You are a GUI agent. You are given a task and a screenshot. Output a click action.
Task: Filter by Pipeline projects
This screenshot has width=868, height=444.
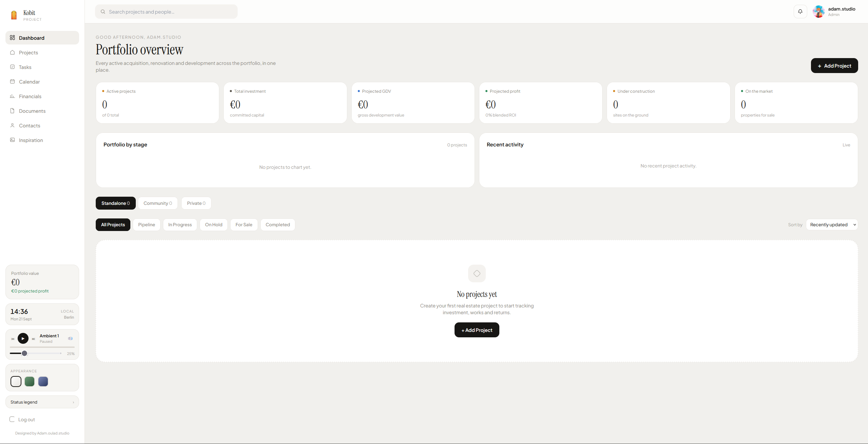pyautogui.click(x=147, y=225)
